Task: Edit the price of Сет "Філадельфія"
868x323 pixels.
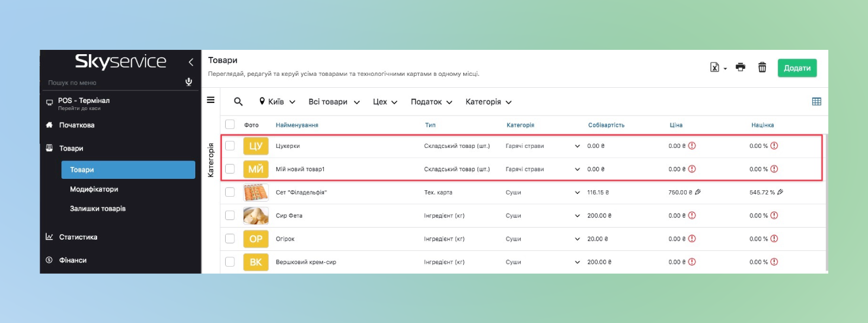Action: [x=698, y=192]
